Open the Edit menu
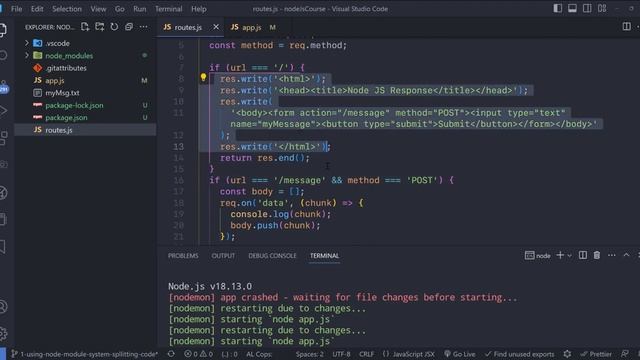The image size is (640, 360). coord(37,9)
